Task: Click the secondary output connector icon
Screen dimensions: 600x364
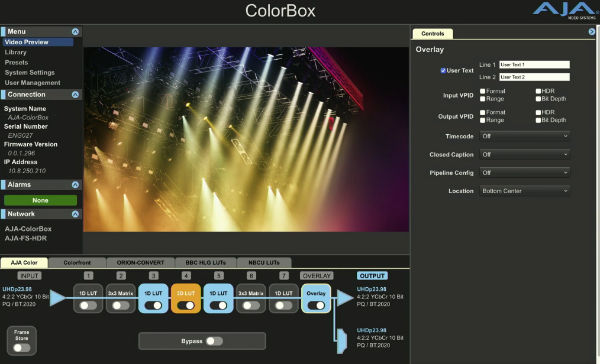Action: click(x=341, y=341)
